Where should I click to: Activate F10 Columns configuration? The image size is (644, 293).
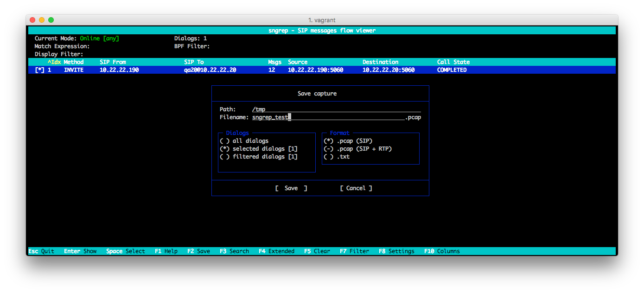coord(441,251)
